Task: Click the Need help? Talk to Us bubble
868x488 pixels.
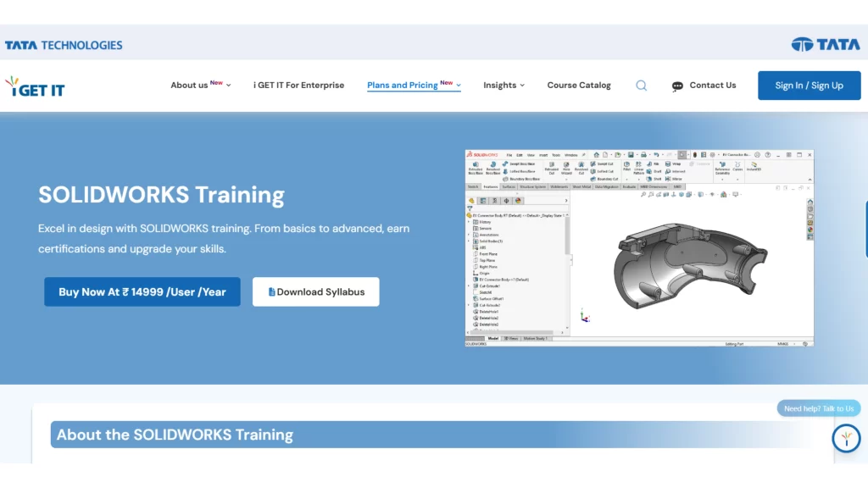Action: (818, 408)
